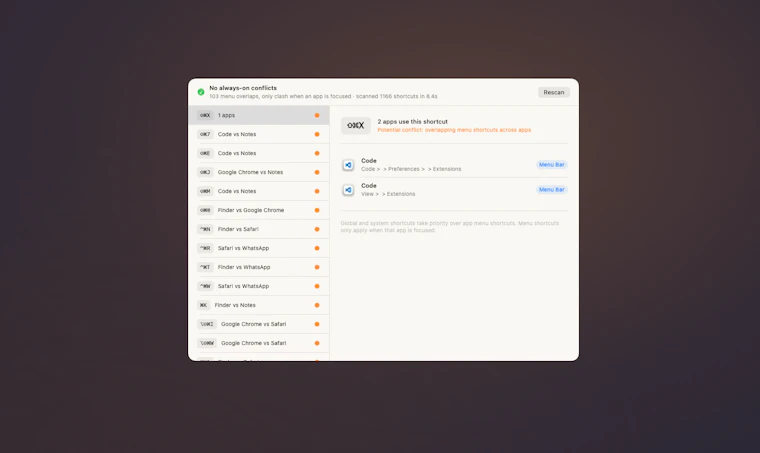Click the 'Global and system shortcuts' footer note
760x453 pixels.
[450, 227]
